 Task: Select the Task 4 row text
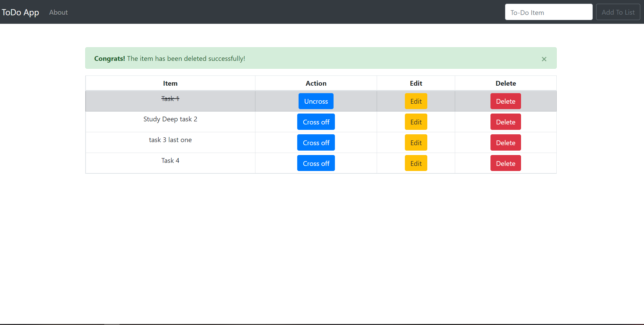(170, 160)
